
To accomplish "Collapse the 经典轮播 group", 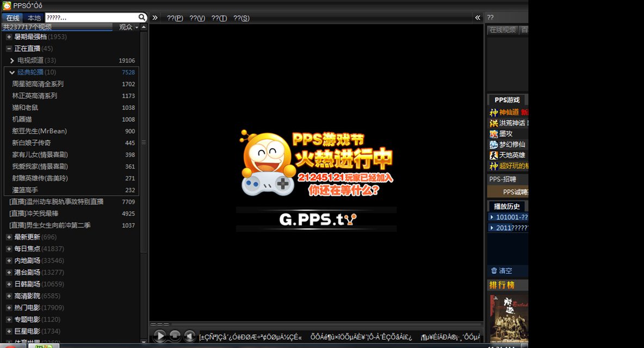I will 12,72.
